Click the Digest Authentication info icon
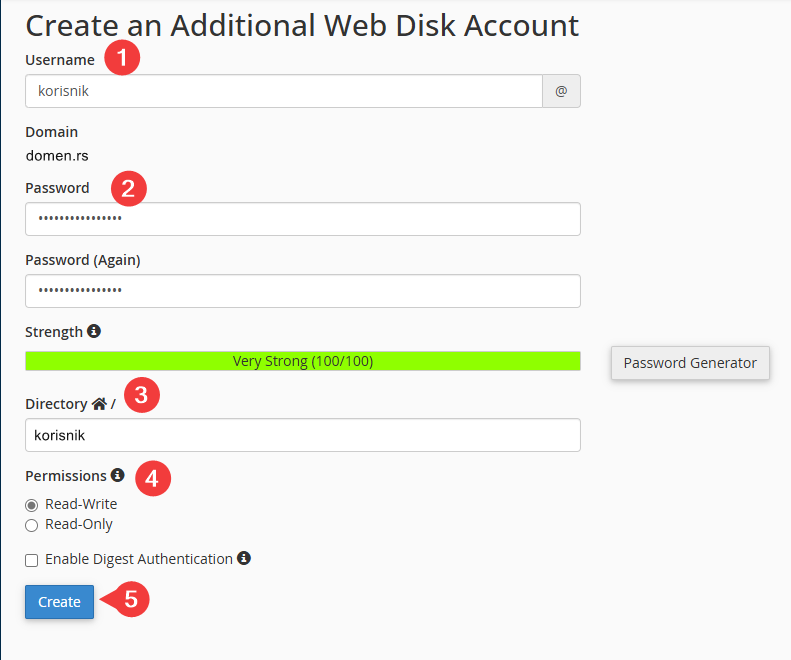 (x=244, y=558)
